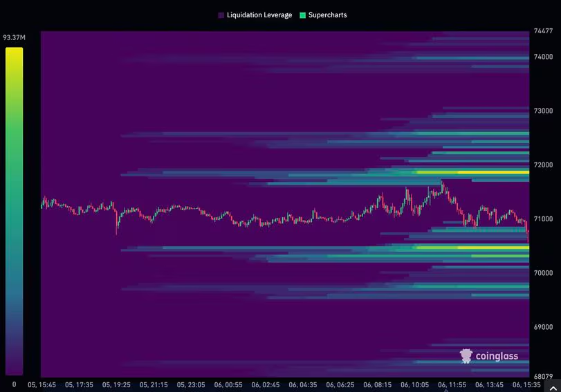This screenshot has height=392, width=561.
Task: Click the 74477 maximum price label
Action: 543,31
